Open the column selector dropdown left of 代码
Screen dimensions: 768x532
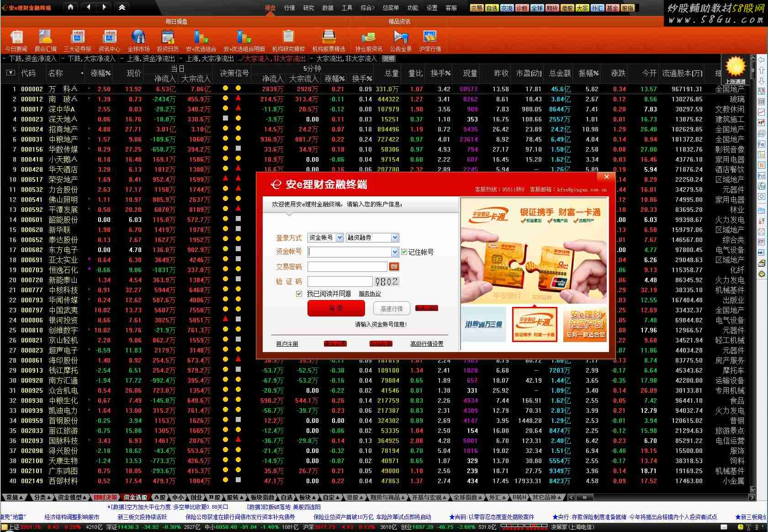11,73
